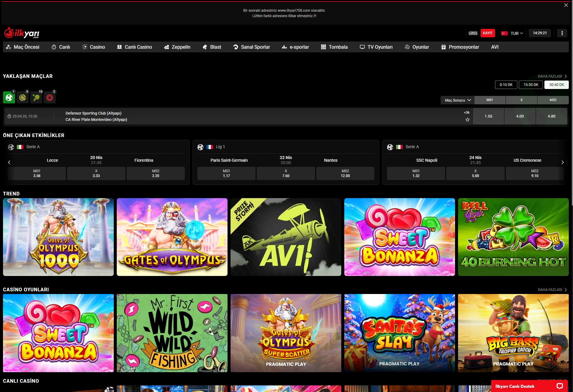The image size is (573, 392).
Task: Expand Daha Fazlası for Casino Oyunları
Action: click(x=552, y=290)
